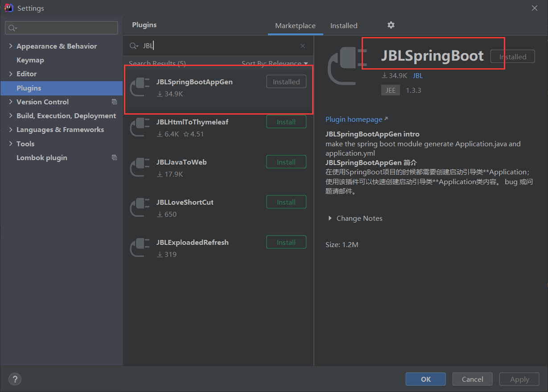This screenshot has width=548, height=392.
Task: Click the plugin search field containing JBL
Action: pos(218,46)
